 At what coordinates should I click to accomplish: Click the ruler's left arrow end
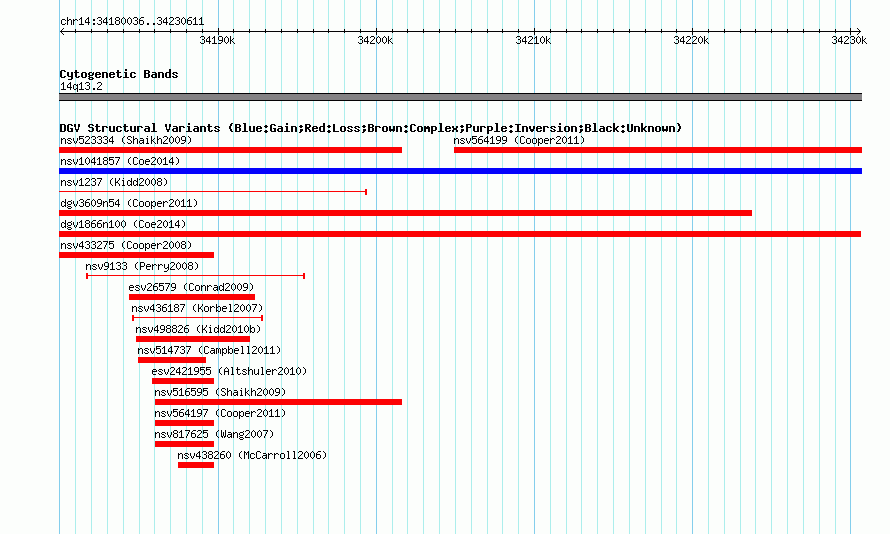62,32
